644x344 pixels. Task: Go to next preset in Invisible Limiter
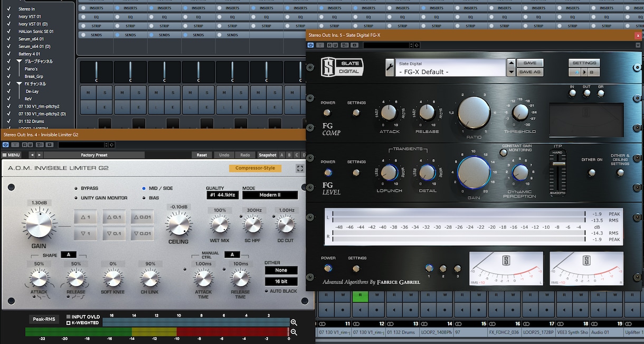click(x=40, y=155)
